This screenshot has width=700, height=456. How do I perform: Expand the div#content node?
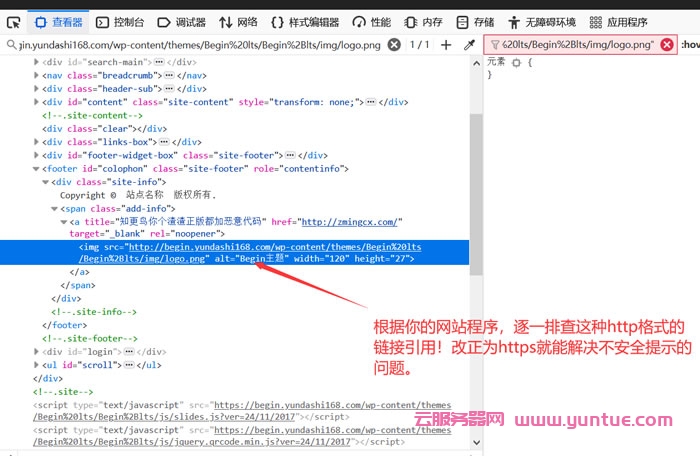tap(38, 102)
